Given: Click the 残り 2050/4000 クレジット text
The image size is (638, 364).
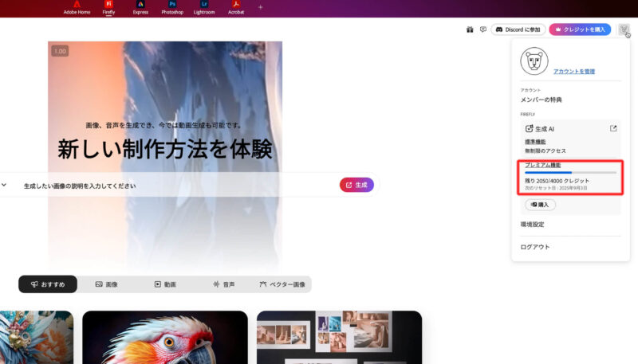Looking at the screenshot, I should [x=557, y=181].
